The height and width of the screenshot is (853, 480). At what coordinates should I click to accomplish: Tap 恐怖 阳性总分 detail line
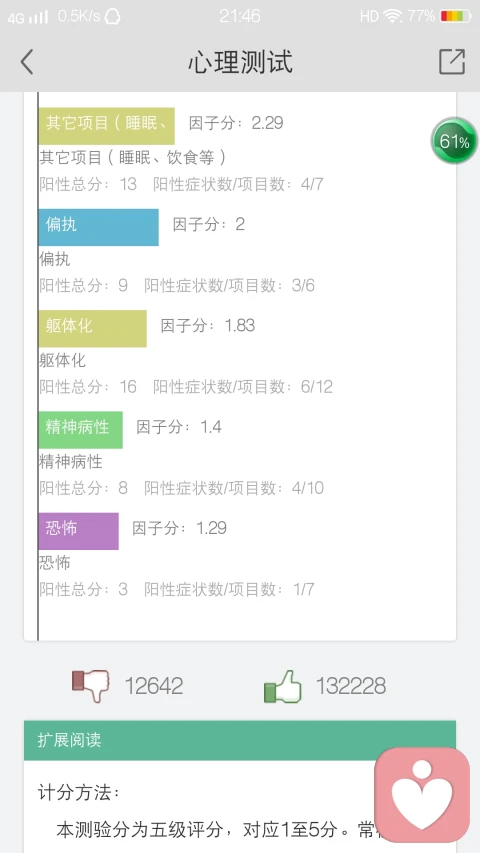176,589
